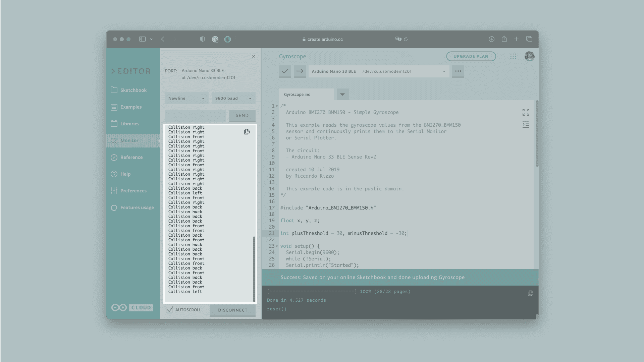The width and height of the screenshot is (644, 362).
Task: Open the 9600 baud rate dropdown
Action: (233, 98)
